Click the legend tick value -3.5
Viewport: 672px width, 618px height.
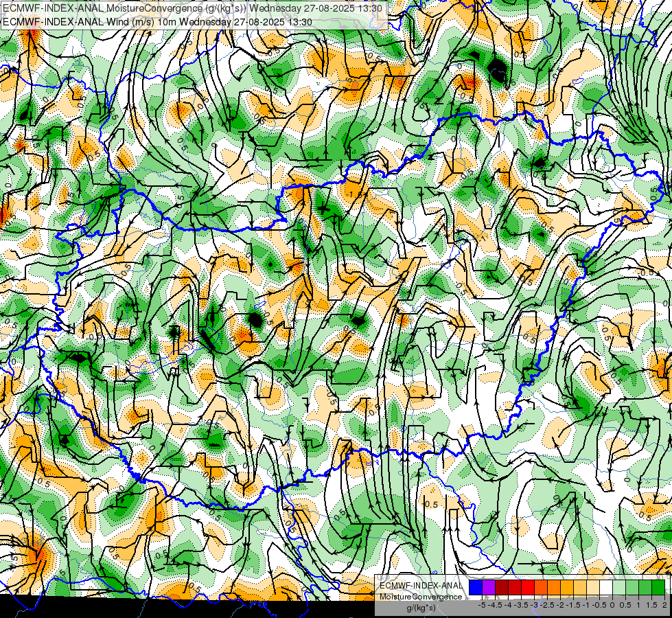[x=521, y=605]
